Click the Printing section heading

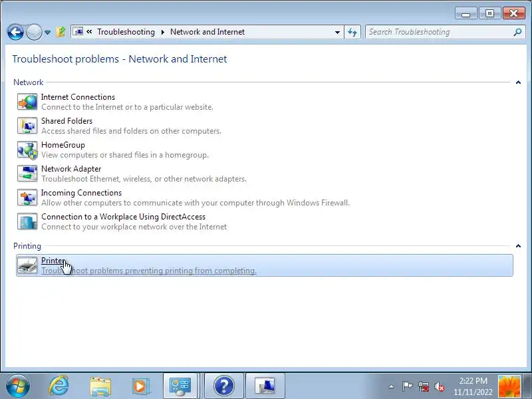[x=27, y=246]
